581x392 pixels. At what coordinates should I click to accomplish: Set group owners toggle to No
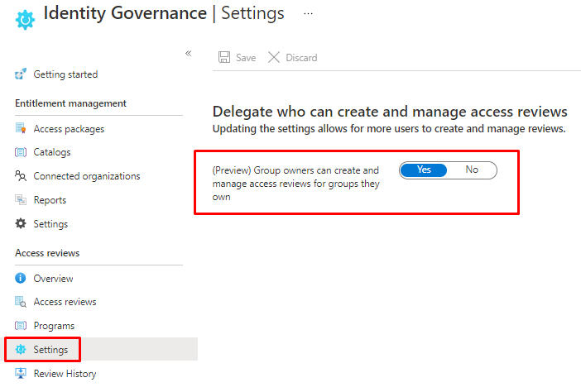tap(472, 170)
